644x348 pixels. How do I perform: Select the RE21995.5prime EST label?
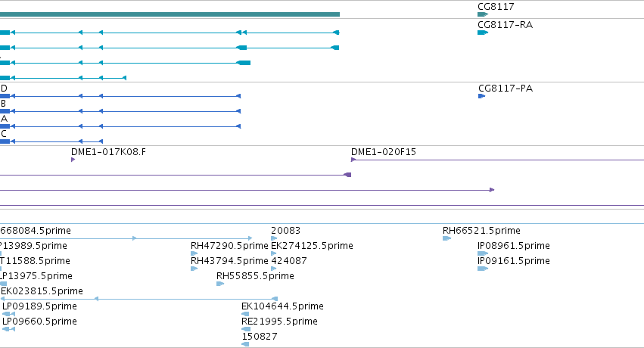click(279, 322)
